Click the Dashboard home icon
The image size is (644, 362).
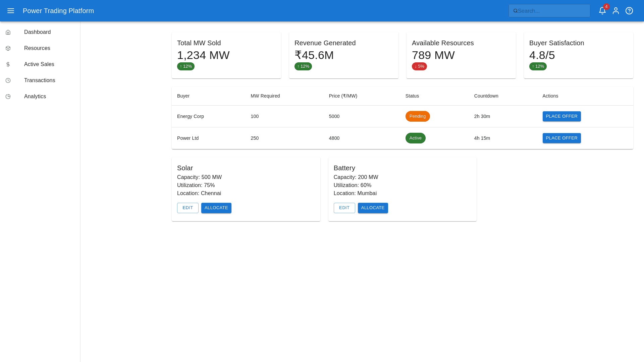pyautogui.click(x=8, y=32)
